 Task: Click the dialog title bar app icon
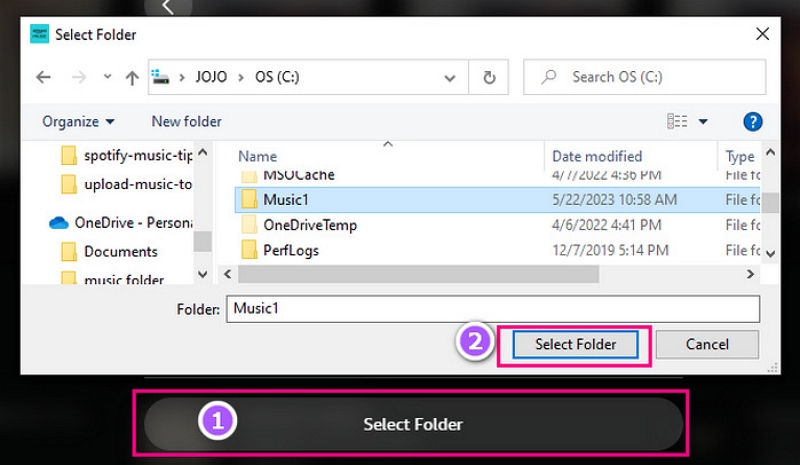(39, 34)
